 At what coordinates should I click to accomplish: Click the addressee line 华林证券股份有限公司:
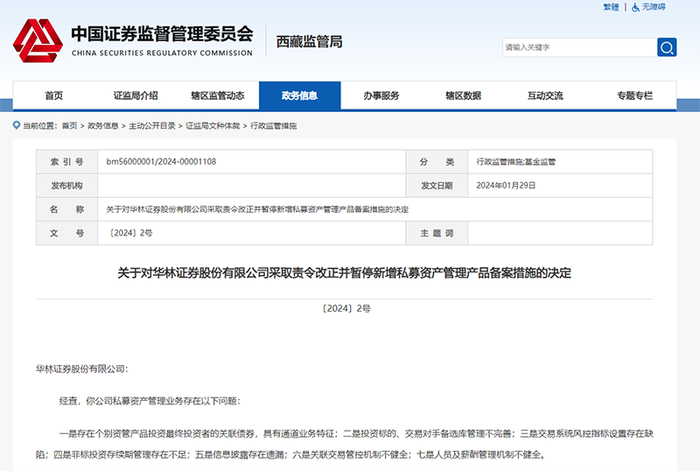click(x=82, y=369)
